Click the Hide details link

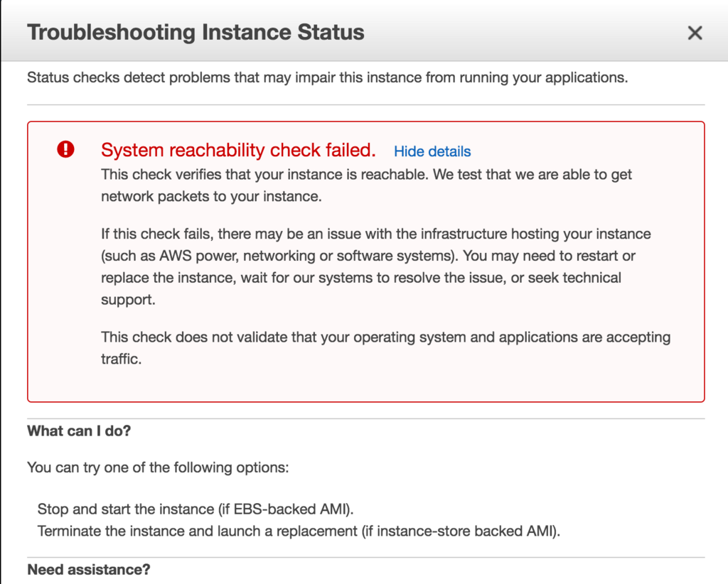[432, 151]
